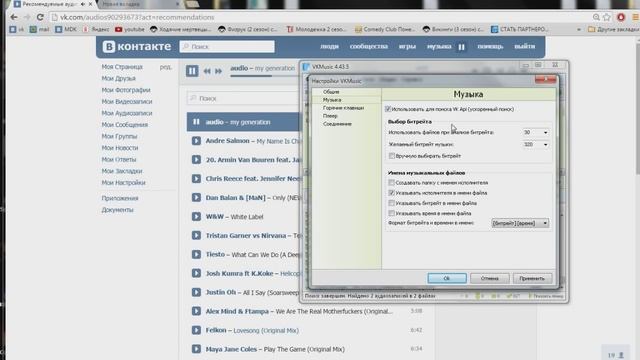Play Justin Oh – All I Say

[x=196, y=292]
